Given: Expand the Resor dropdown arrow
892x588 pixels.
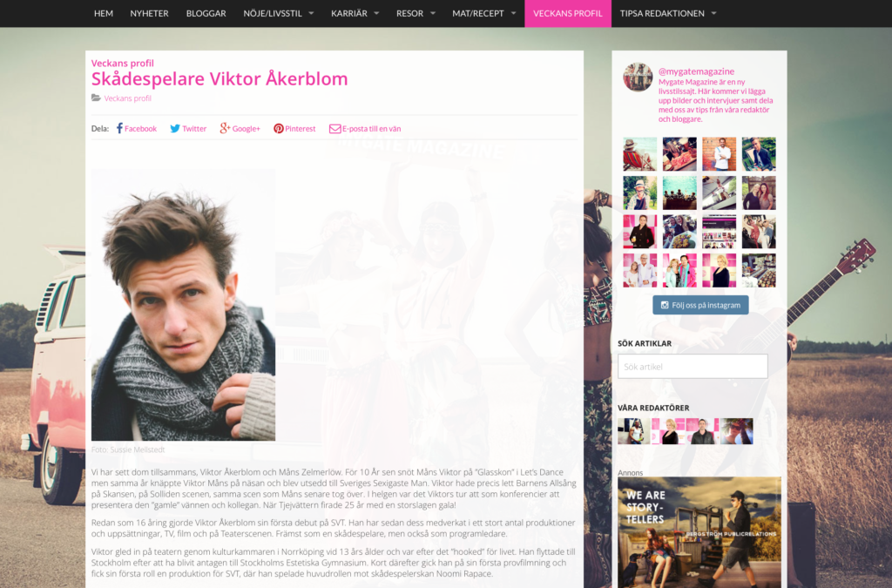Looking at the screenshot, I should point(432,13).
